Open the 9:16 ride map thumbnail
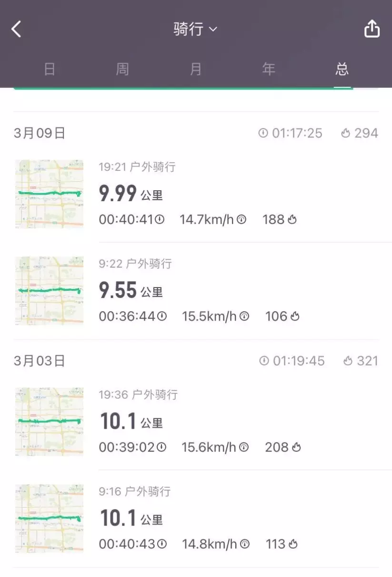Screen dimensions: 392x577 (x=49, y=519)
